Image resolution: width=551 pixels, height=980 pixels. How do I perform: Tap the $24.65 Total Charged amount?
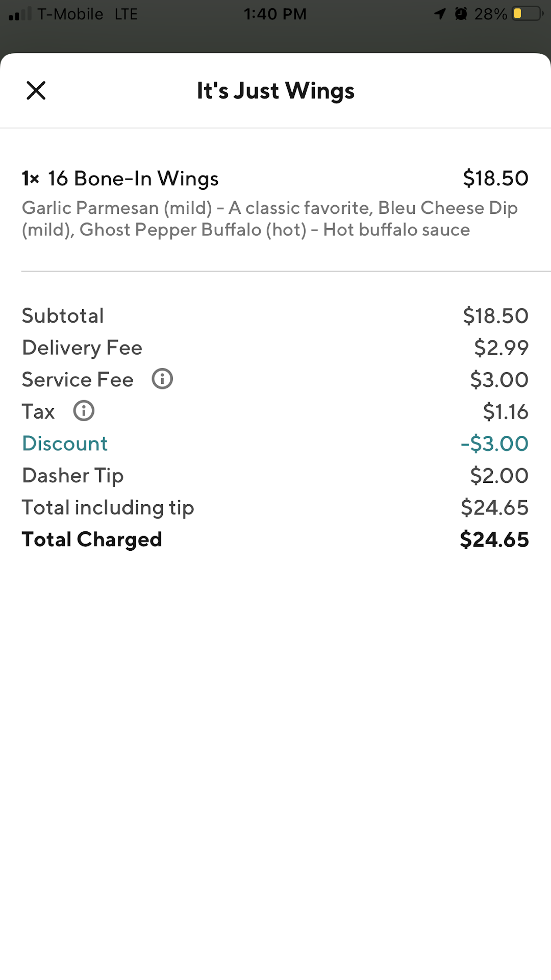point(494,540)
